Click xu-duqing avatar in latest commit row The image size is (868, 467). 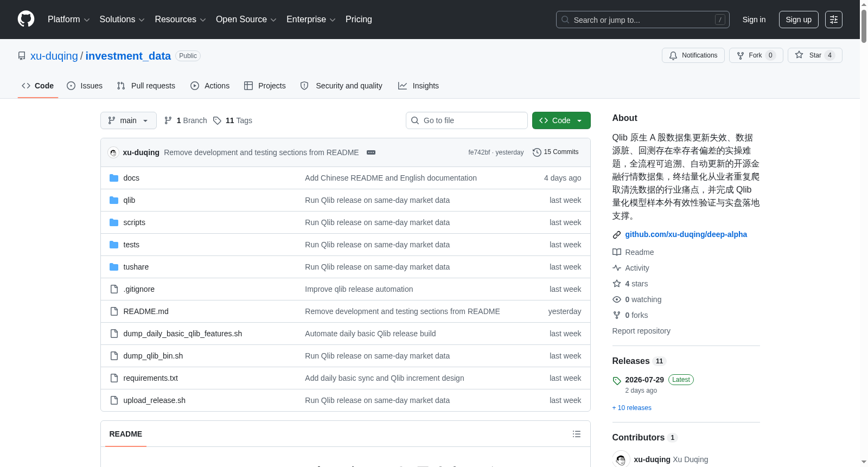tap(113, 152)
